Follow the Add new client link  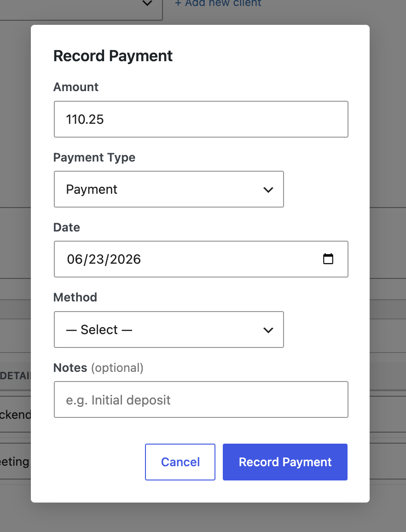218,3
